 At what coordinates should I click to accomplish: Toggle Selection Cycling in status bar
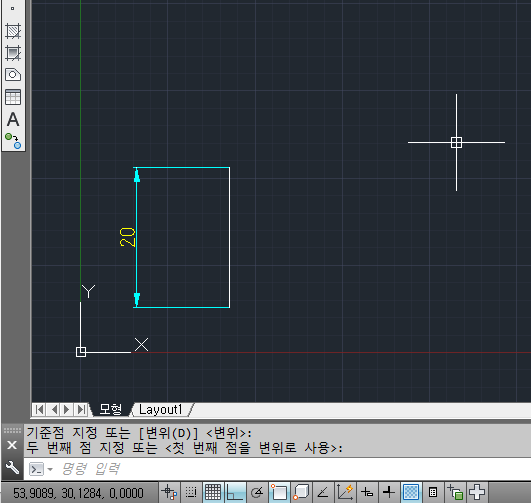455,492
